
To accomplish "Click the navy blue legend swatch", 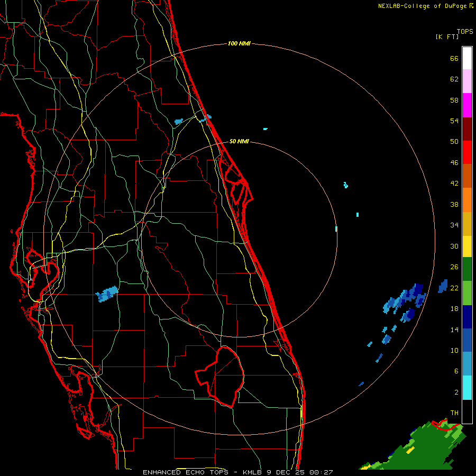I will tap(467, 317).
